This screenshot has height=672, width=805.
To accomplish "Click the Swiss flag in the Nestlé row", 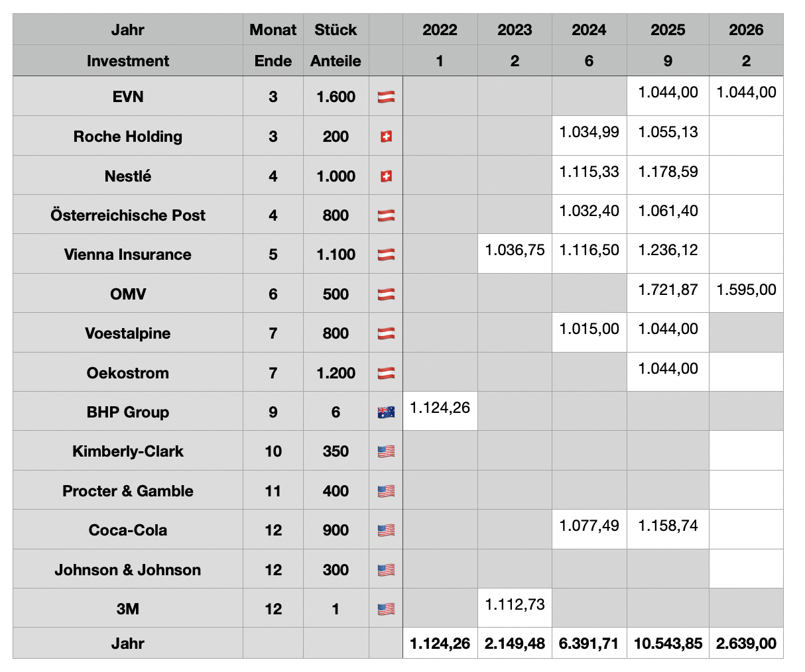I will click(386, 176).
